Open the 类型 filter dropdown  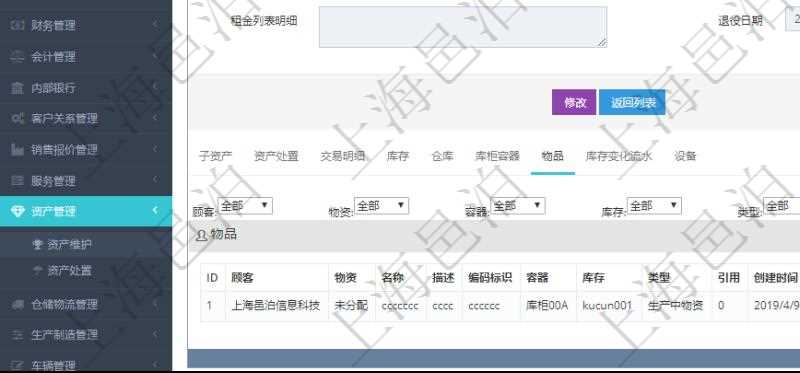point(782,206)
